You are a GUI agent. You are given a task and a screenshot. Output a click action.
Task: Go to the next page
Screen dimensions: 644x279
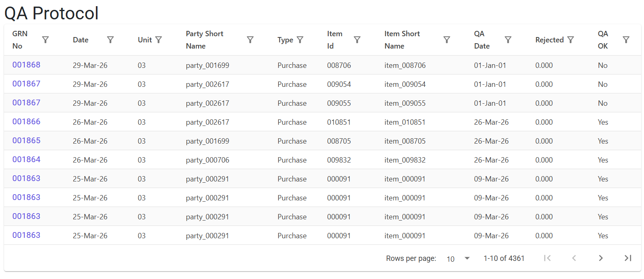[x=601, y=258]
